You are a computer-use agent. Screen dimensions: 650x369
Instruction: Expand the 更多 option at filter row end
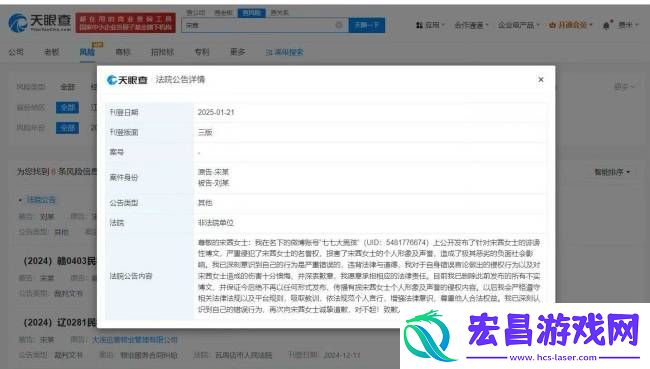click(624, 87)
